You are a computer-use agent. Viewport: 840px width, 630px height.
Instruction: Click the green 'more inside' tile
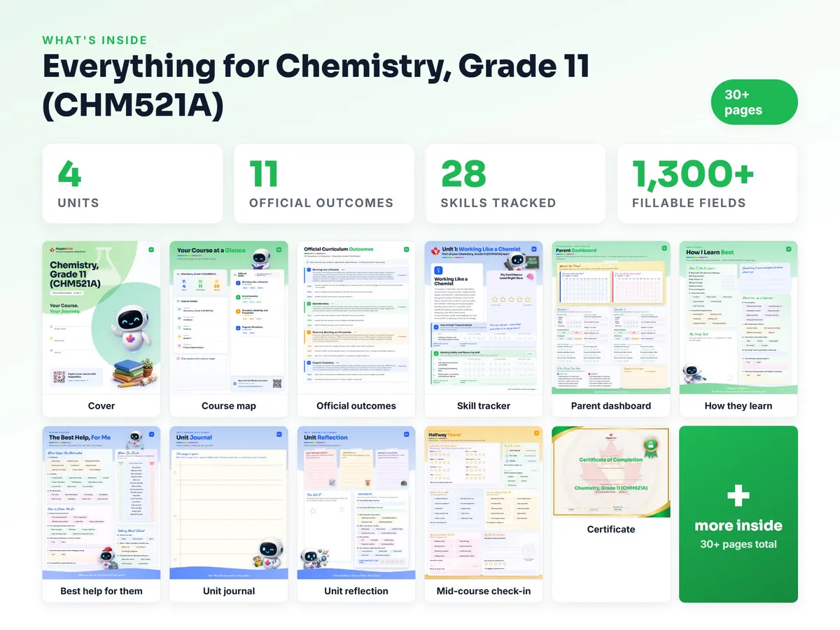[738, 514]
